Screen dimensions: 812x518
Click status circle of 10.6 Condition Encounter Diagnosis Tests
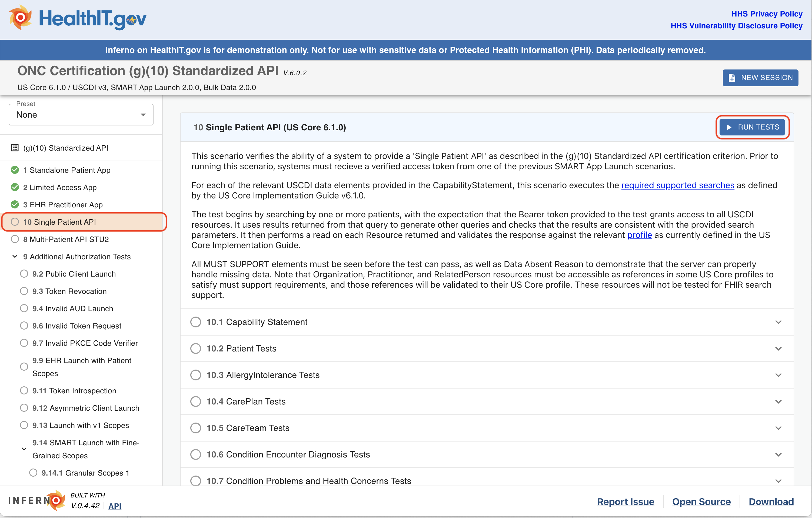[x=196, y=454]
